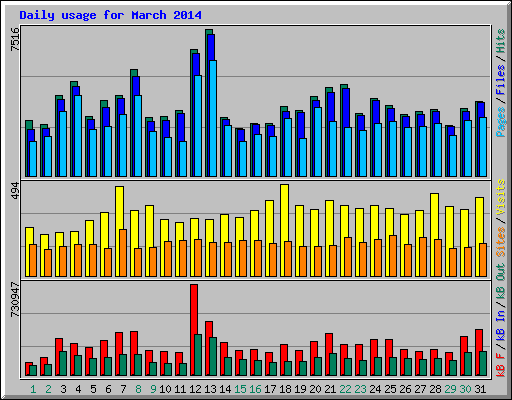The image size is (512, 400).
Task: Click day label 10 on the x-axis
Action: pyautogui.click(x=165, y=389)
